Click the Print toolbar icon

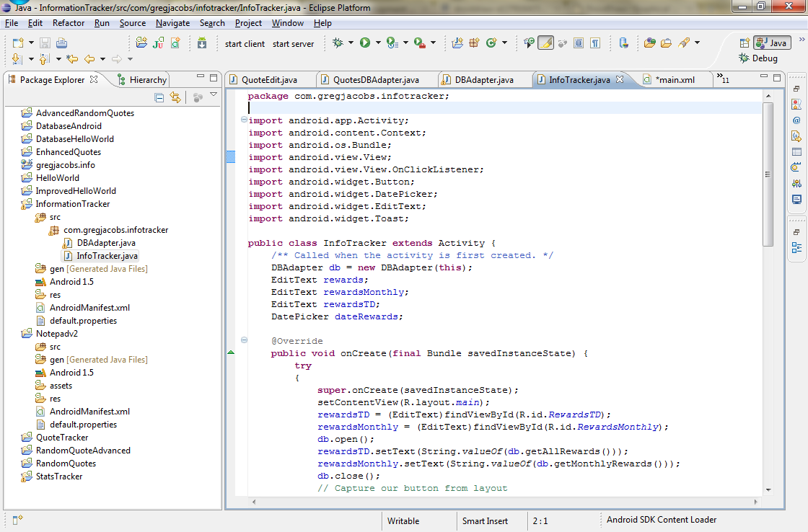click(62, 44)
